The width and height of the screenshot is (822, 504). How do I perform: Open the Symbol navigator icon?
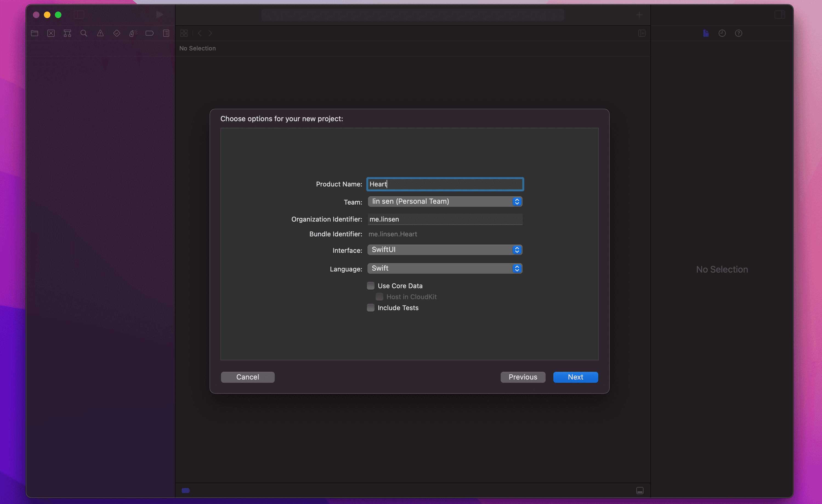point(67,33)
